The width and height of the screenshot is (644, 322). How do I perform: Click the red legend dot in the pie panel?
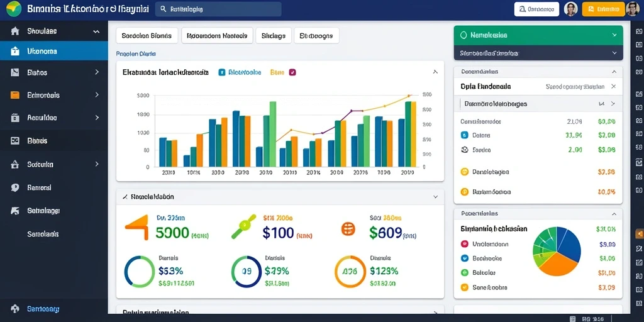[x=465, y=244]
